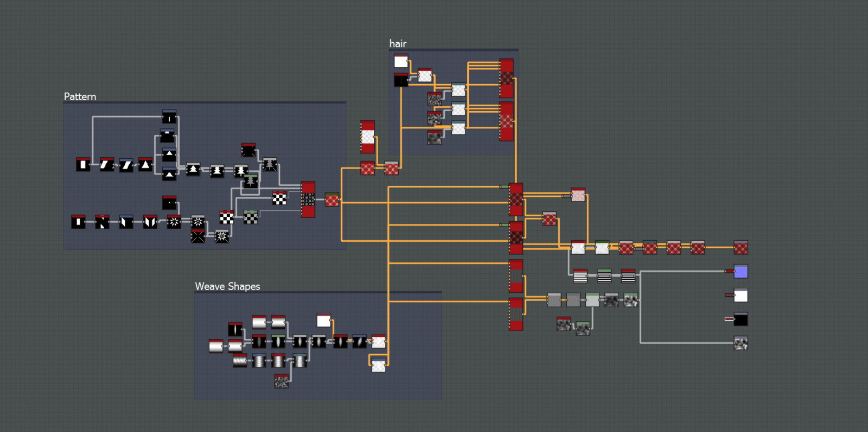Image resolution: width=868 pixels, height=432 pixels.
Task: Select the thin vertical line node atop Pattern frame
Action: point(169,117)
